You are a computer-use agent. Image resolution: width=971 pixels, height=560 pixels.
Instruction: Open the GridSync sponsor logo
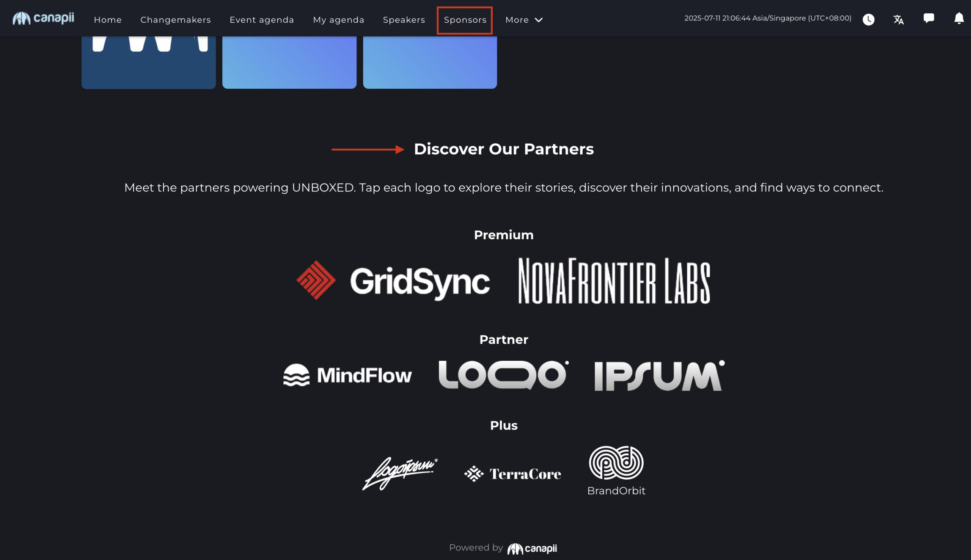point(393,281)
